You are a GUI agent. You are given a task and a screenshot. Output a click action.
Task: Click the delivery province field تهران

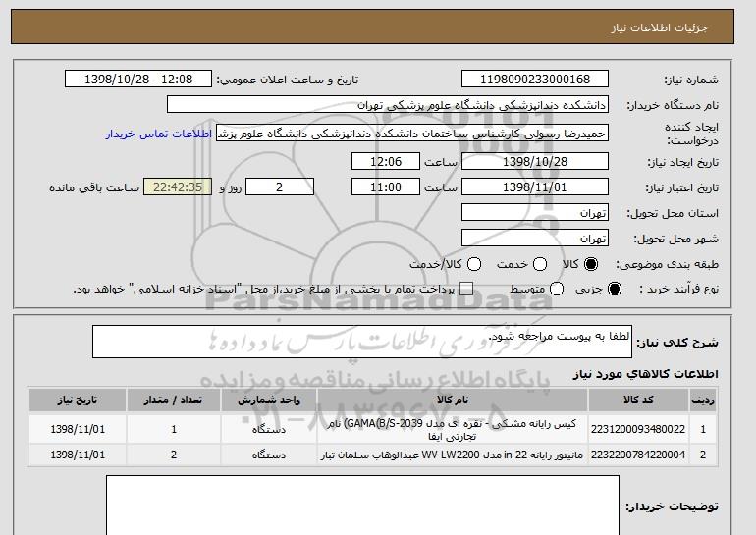[535, 213]
